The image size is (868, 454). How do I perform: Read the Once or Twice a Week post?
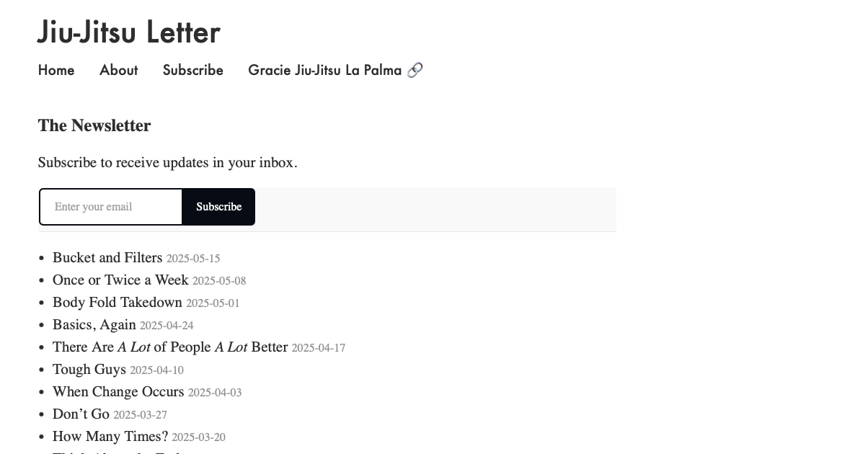[x=120, y=280]
